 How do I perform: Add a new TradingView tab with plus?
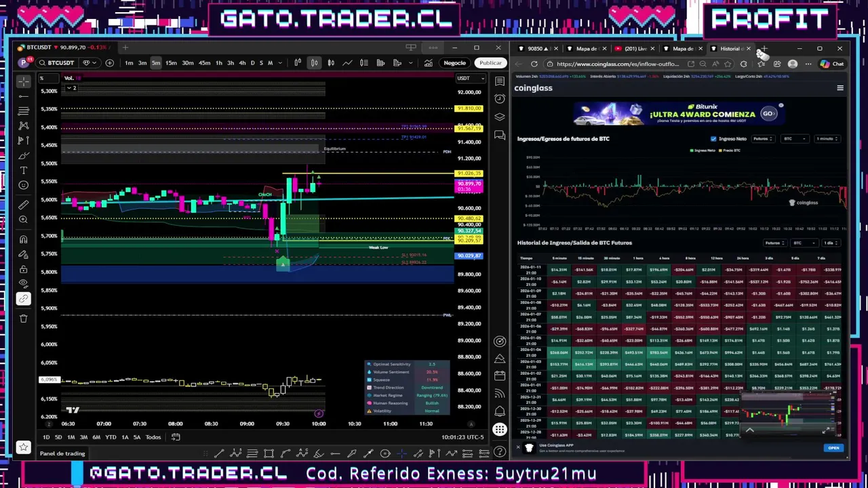coord(125,47)
